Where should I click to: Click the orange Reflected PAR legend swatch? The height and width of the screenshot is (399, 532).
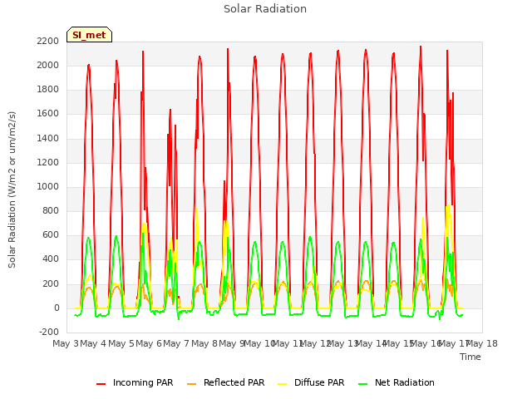coord(192,383)
